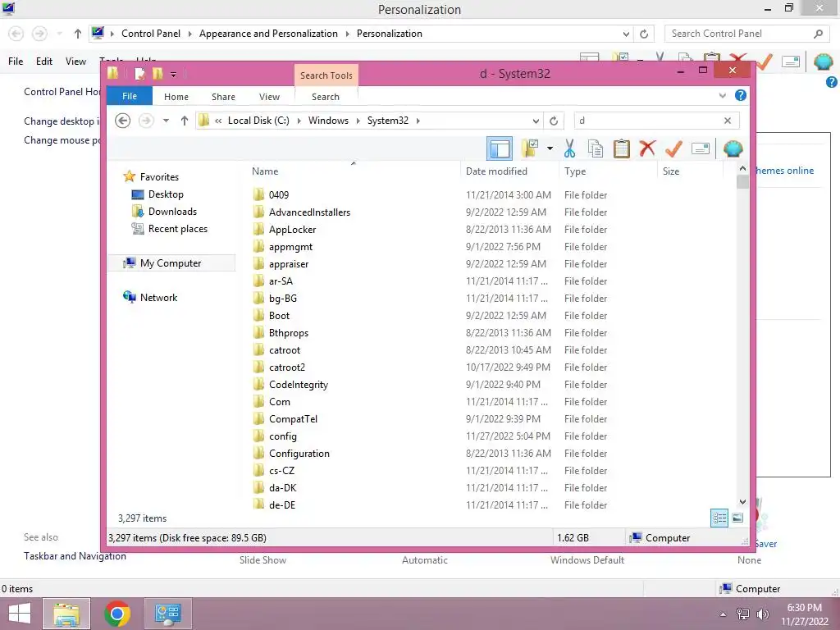Click the red X Delete icon
The height and width of the screenshot is (630, 840).
[x=647, y=148]
